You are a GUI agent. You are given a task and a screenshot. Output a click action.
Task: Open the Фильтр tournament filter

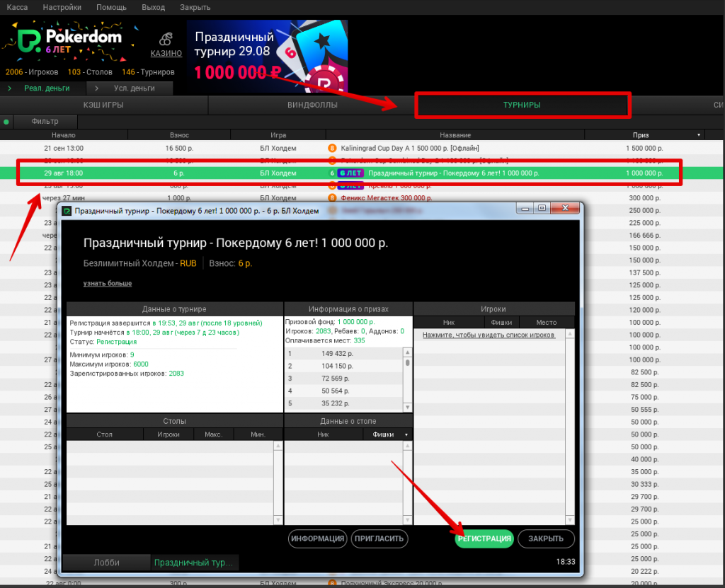click(x=45, y=122)
